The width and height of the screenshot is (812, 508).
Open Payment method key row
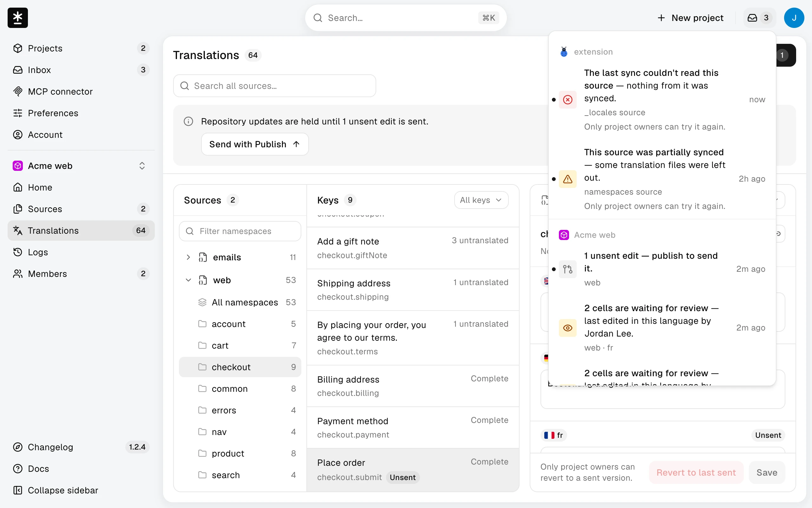coord(413,428)
